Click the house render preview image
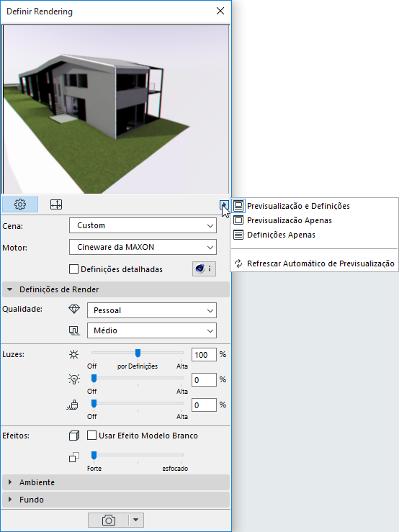Viewport: 399px width, 532px height. point(116,109)
